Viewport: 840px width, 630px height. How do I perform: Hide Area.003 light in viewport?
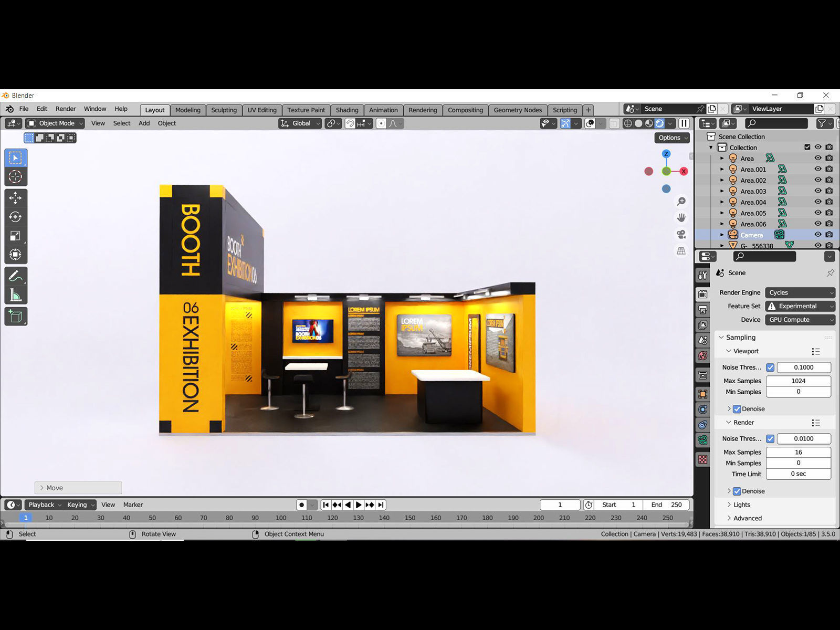coord(818,191)
